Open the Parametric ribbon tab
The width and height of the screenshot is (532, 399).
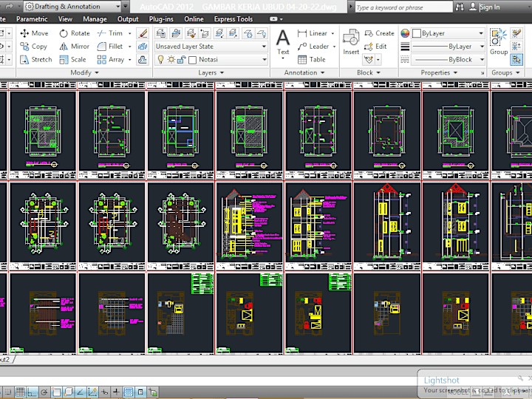(x=32, y=19)
